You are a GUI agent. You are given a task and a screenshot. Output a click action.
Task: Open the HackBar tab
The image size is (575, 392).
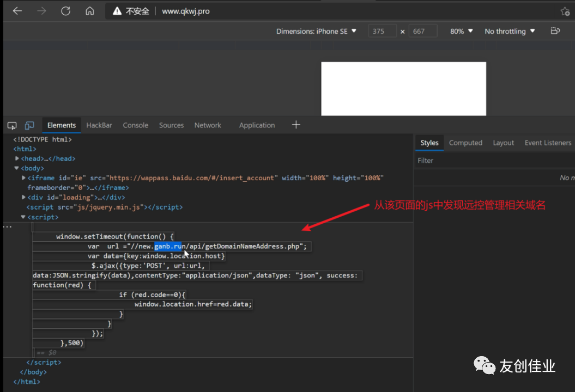click(99, 125)
